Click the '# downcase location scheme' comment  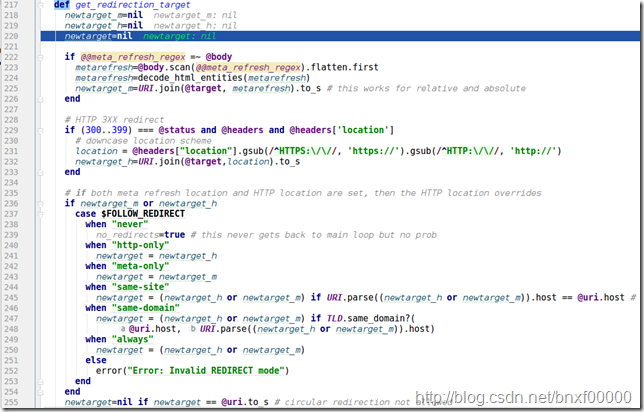pyautogui.click(x=143, y=141)
